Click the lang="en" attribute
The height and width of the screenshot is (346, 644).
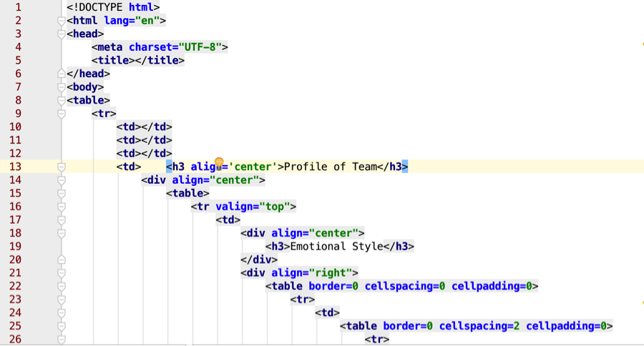(132, 21)
